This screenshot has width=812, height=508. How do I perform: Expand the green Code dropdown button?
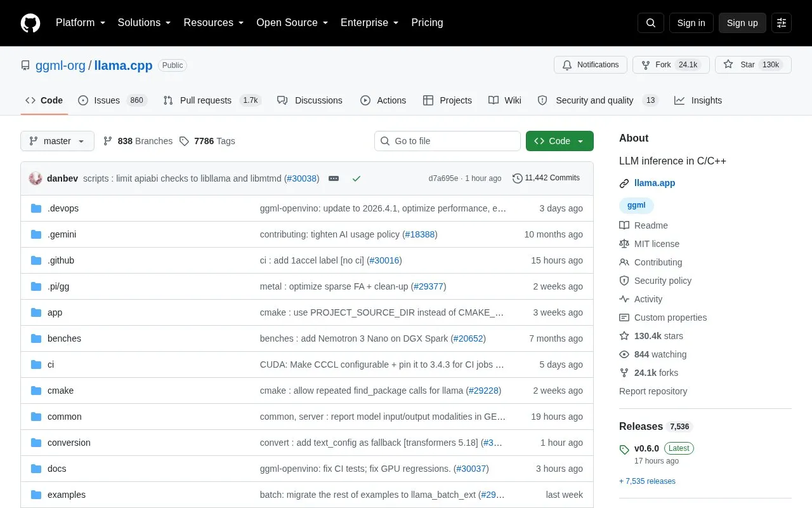(560, 141)
